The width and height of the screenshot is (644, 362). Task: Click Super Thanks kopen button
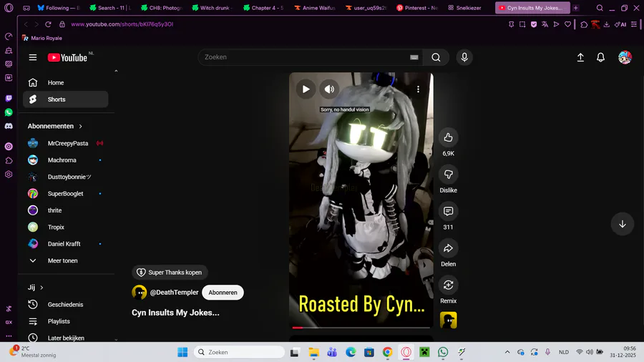[x=170, y=272]
